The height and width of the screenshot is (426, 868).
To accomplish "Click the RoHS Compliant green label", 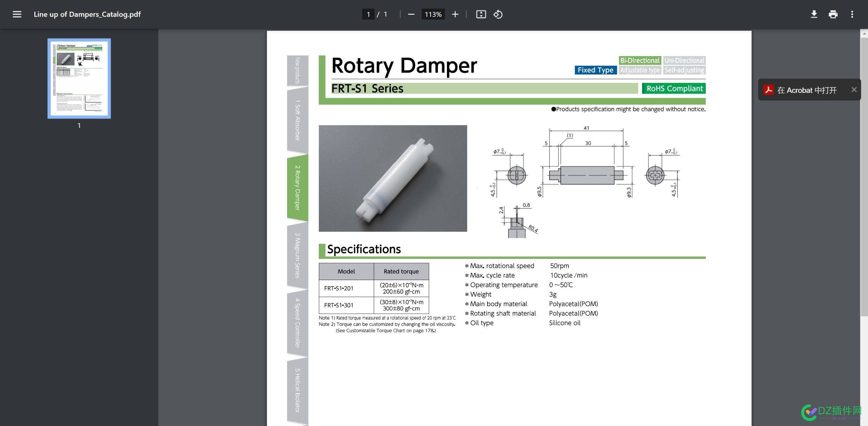I will pyautogui.click(x=674, y=88).
